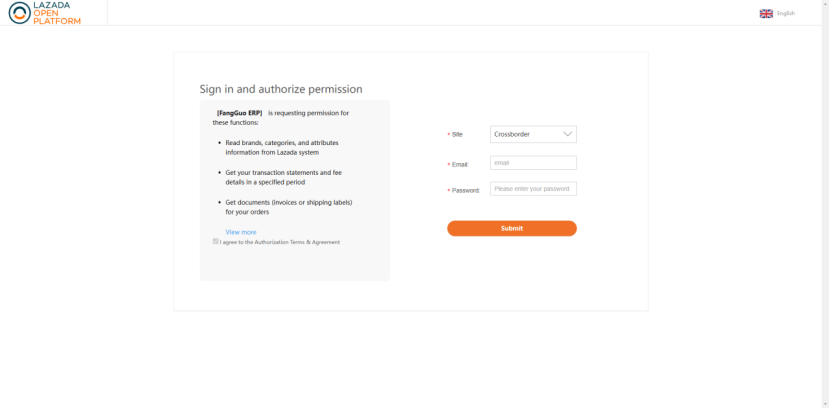Viewport: 830px width, 409px height.
Task: Click the UK flag language icon
Action: (x=766, y=13)
